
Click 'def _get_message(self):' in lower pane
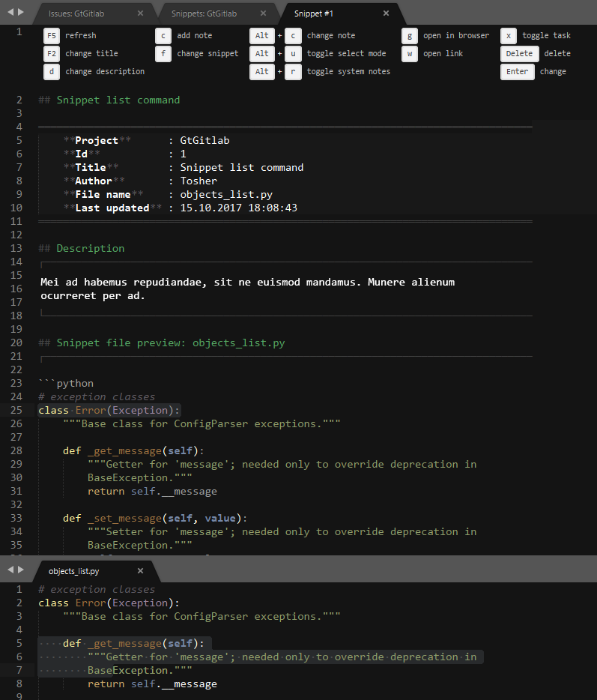point(133,643)
